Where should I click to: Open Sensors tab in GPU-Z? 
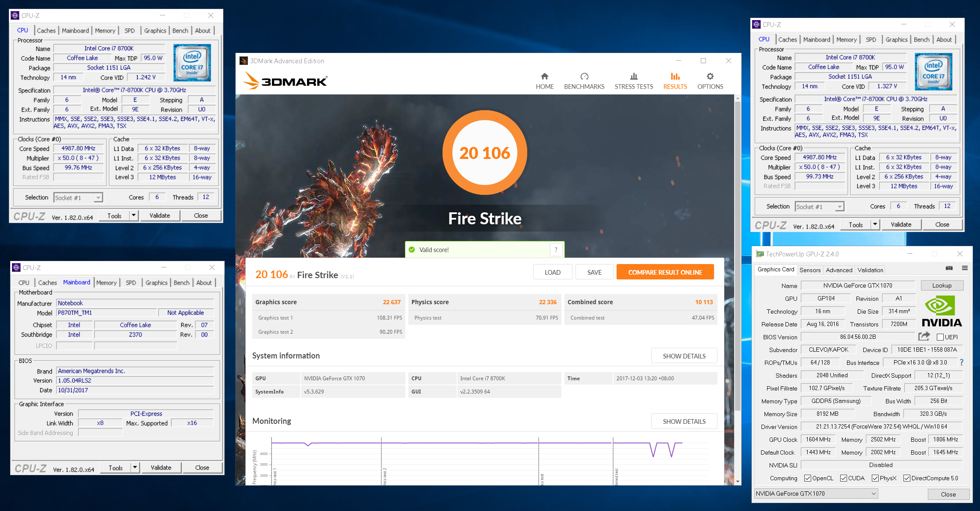pyautogui.click(x=810, y=270)
